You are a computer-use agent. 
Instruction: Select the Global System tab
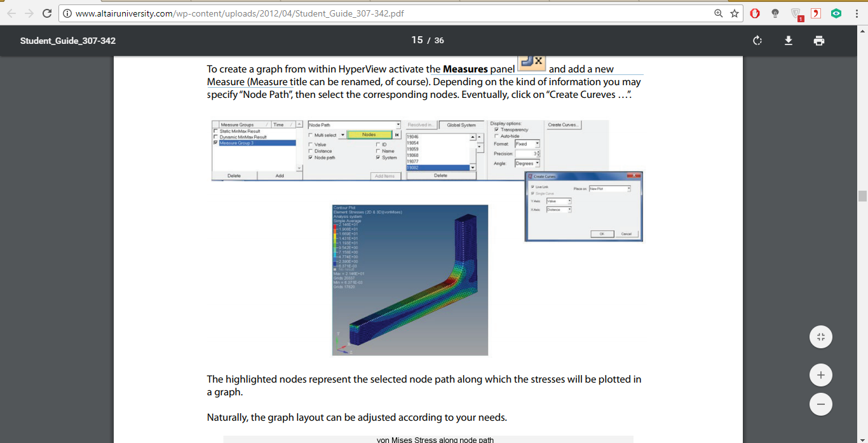461,125
